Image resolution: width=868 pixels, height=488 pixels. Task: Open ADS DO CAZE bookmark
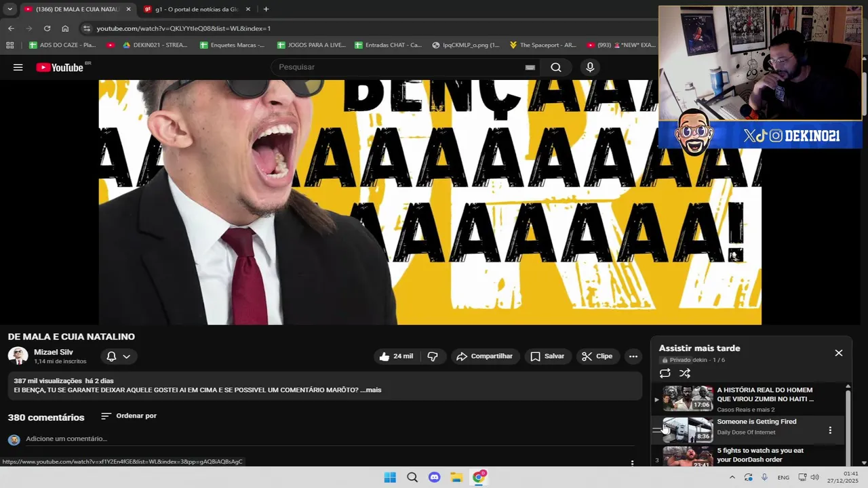(62, 45)
